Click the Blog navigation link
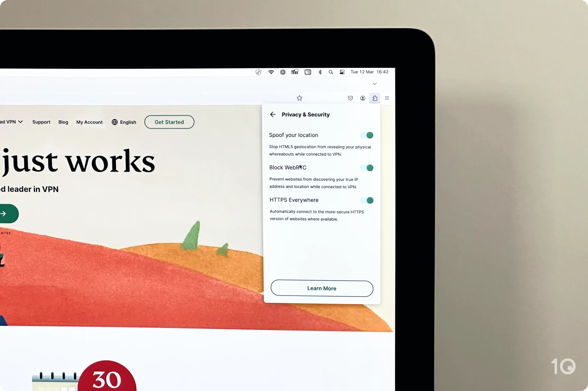Image resolution: width=588 pixels, height=391 pixels. [63, 122]
